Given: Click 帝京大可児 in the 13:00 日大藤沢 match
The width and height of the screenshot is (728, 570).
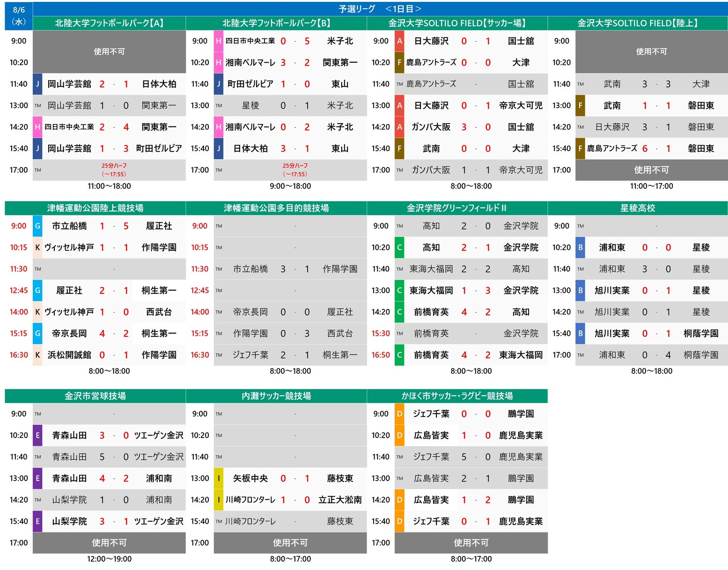Looking at the screenshot, I should click(521, 106).
